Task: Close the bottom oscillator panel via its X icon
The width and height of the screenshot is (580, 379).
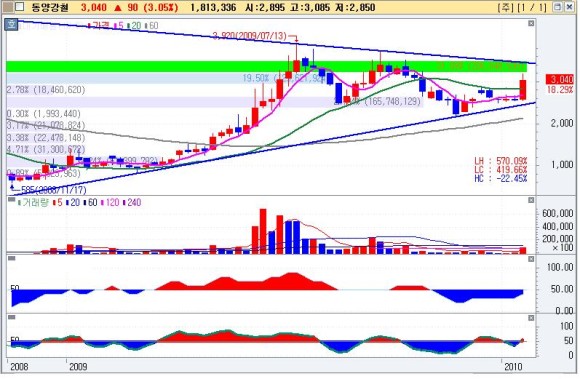Action: click(531, 318)
